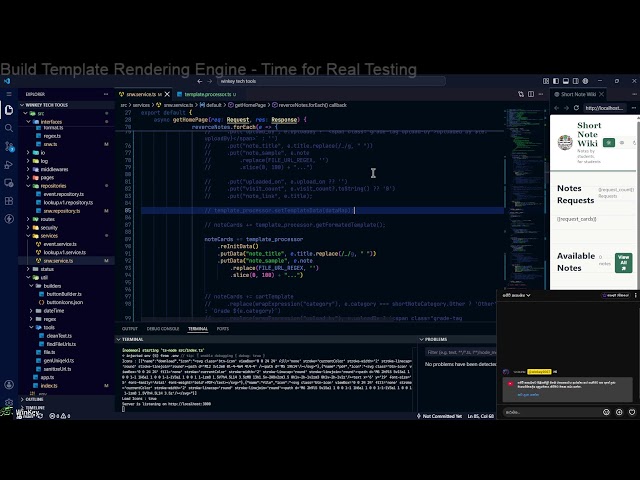
Task: Open the Search view in activity bar
Action: click(x=9, y=128)
